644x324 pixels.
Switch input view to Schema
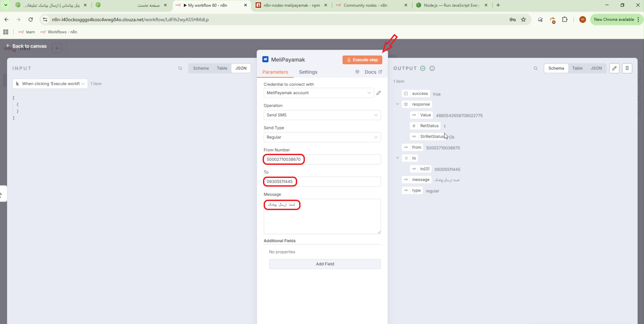coord(201,68)
